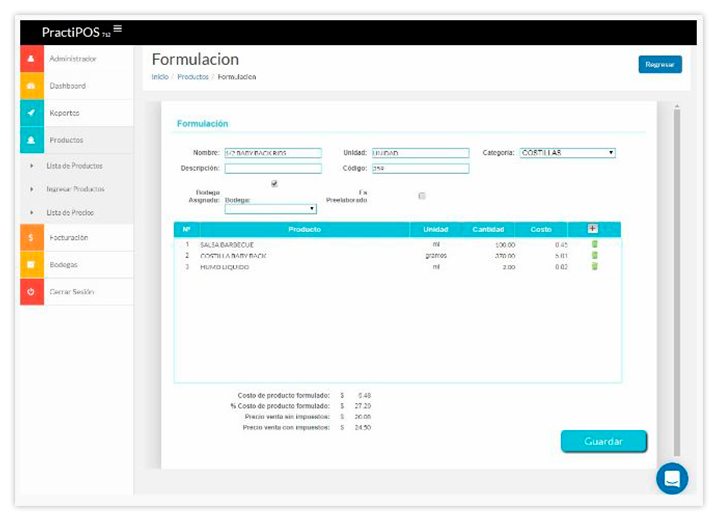Screen dimensions: 722x529
Task: Open the Dashboard sidebar icon
Action: pos(31,86)
